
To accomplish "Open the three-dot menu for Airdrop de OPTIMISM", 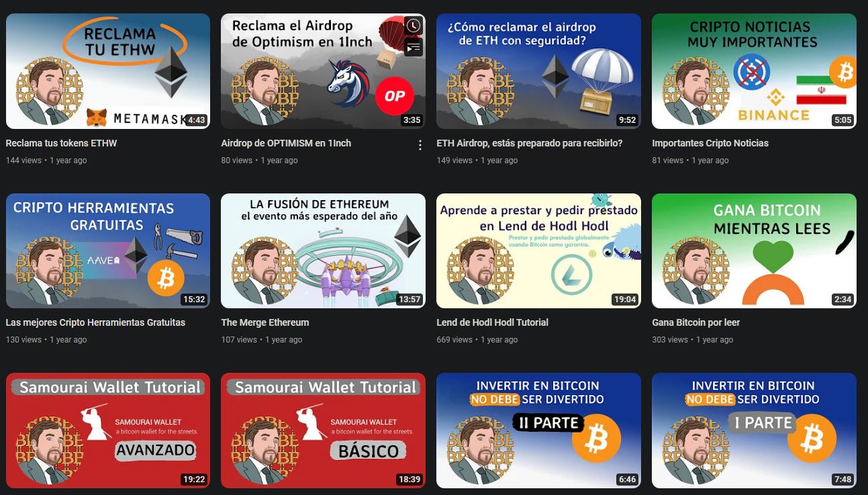I will (420, 145).
